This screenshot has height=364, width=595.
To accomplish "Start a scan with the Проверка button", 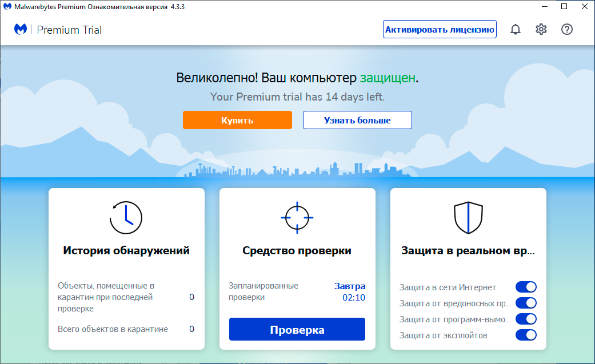I will [297, 330].
